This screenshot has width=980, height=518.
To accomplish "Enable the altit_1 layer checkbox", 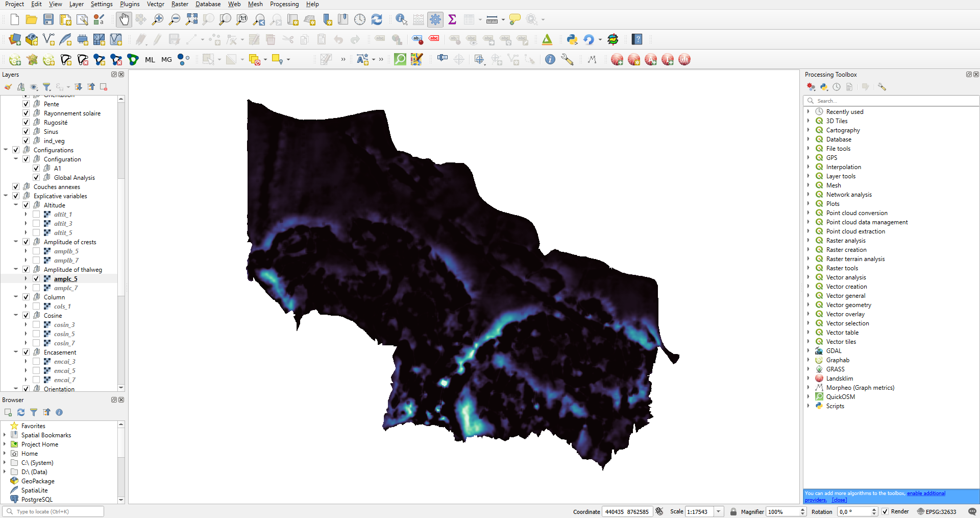I will 36,215.
